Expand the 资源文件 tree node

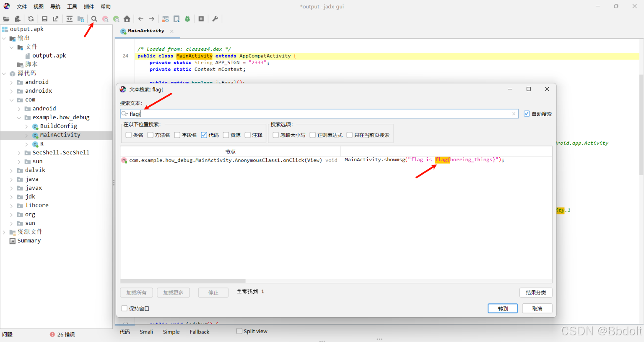pos(4,232)
